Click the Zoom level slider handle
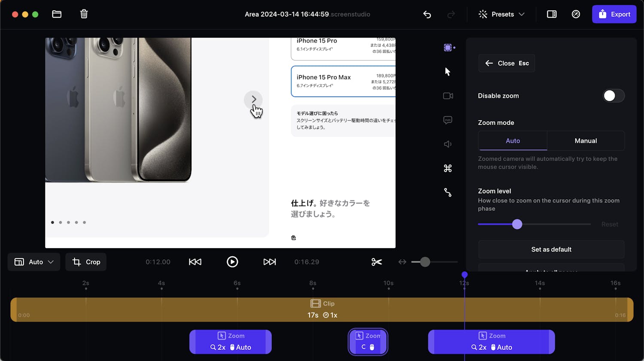Image resolution: width=644 pixels, height=361 pixels. (x=517, y=224)
